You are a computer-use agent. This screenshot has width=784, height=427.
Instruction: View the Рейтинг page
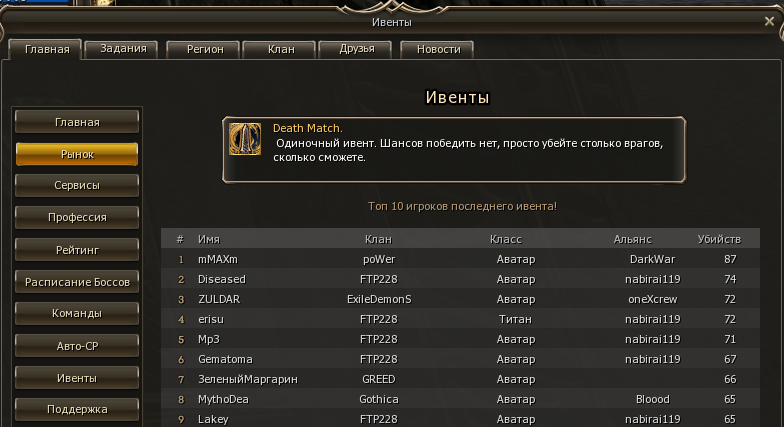coord(77,250)
